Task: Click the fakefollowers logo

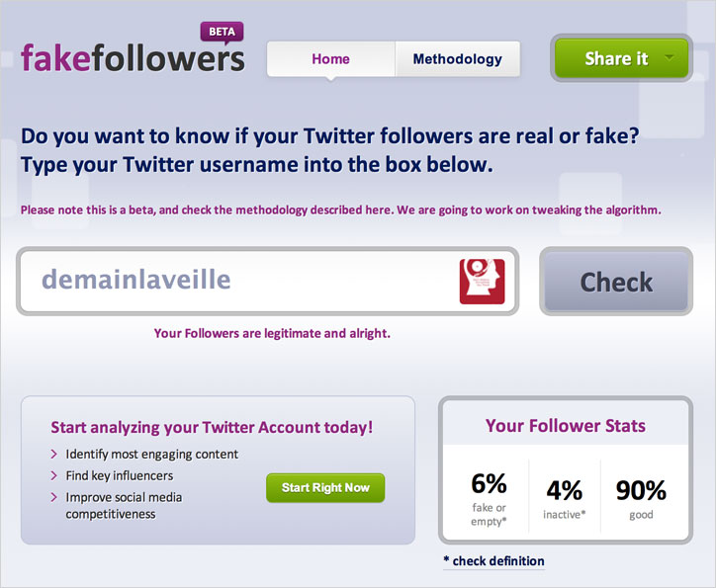Action: pyautogui.click(x=133, y=58)
